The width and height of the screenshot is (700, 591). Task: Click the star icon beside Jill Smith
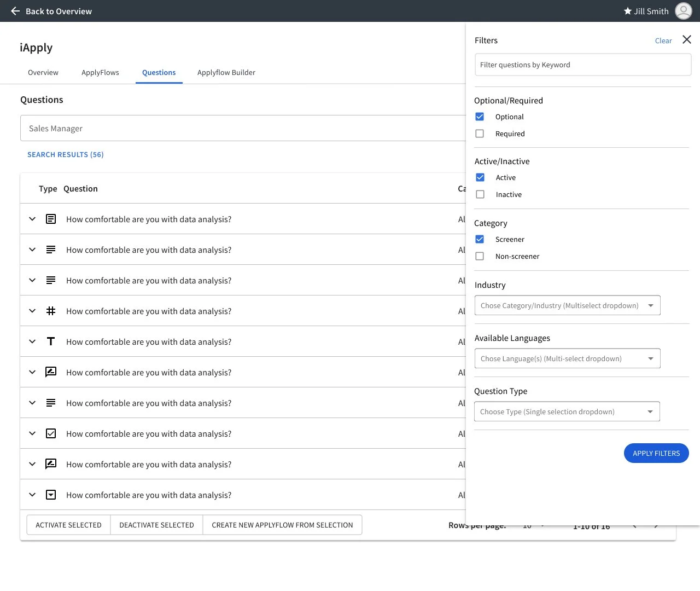(628, 11)
